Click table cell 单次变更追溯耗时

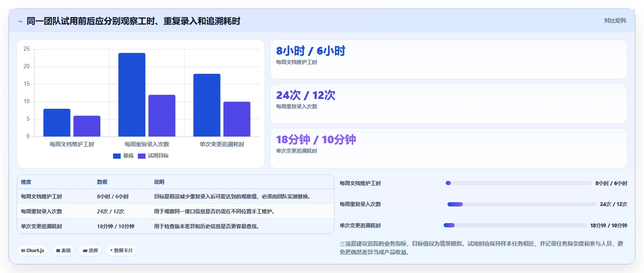[x=41, y=227]
